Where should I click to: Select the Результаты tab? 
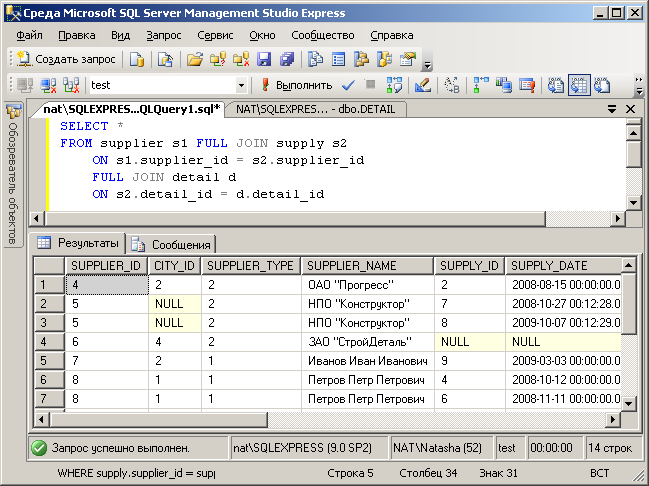click(78, 243)
